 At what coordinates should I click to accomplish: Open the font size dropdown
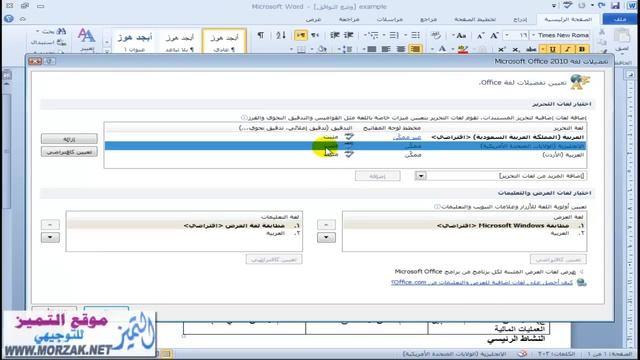[507, 36]
